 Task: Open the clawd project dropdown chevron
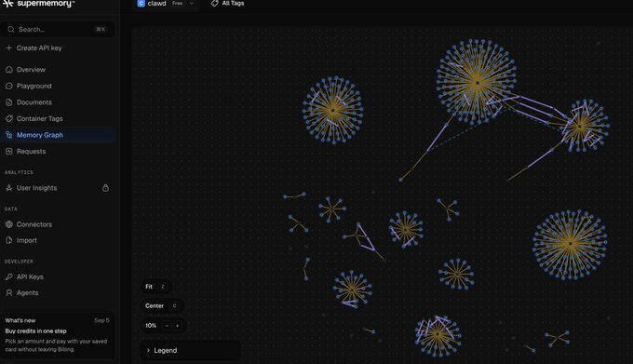click(192, 3)
